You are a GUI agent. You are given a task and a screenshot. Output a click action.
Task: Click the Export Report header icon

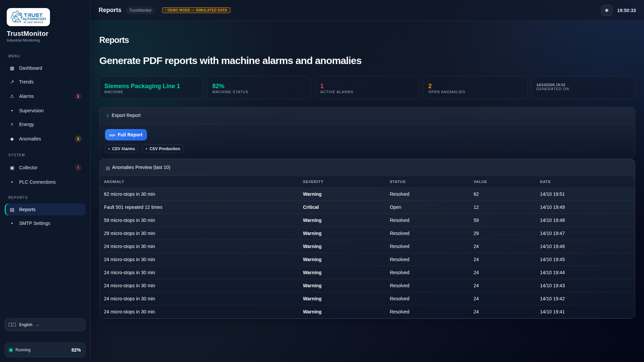(x=108, y=116)
